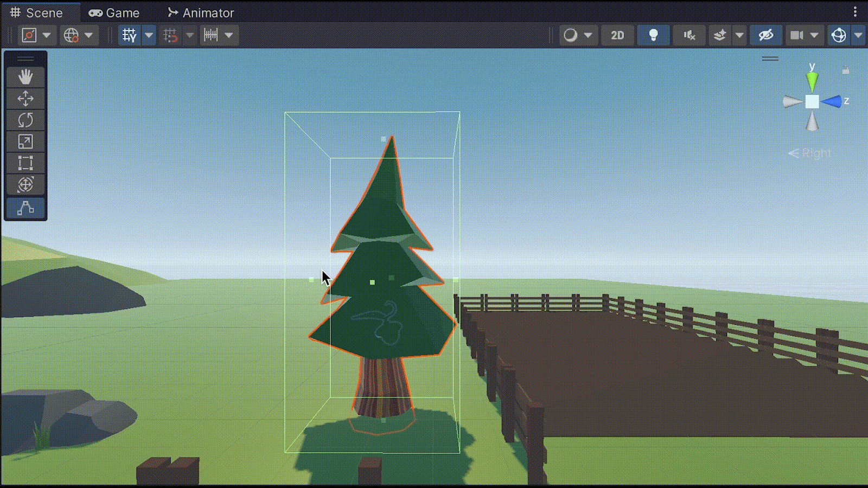
Task: Click the green Y axis gizmo cone
Action: (812, 81)
